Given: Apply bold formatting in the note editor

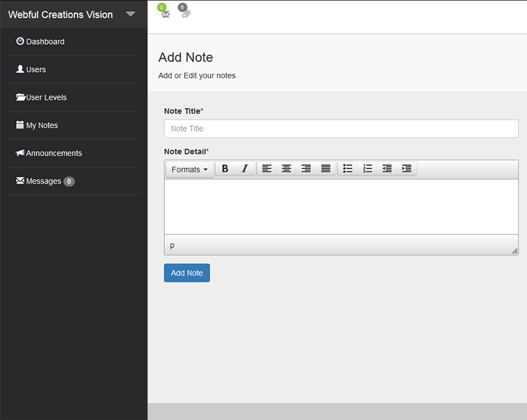Looking at the screenshot, I should (x=224, y=168).
